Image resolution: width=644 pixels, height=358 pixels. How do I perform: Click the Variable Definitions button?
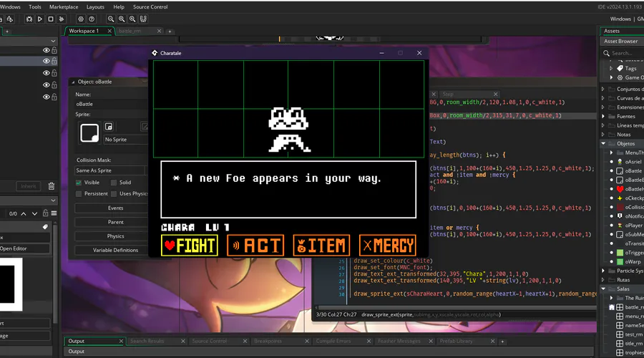115,250
